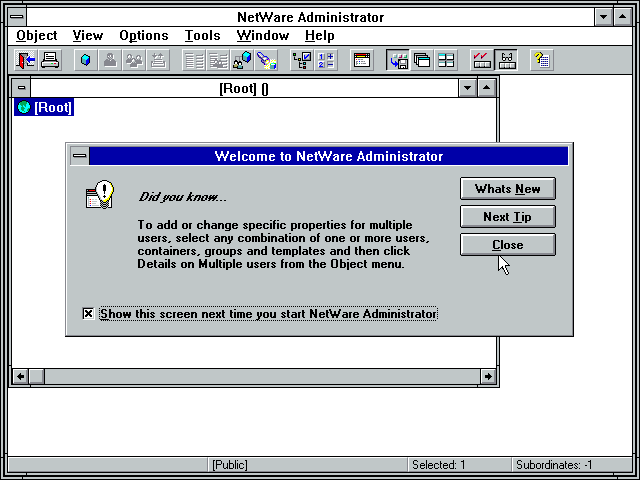Click the Welcome to NetWare Administrator title bar
The width and height of the screenshot is (640, 480).
[329, 156]
